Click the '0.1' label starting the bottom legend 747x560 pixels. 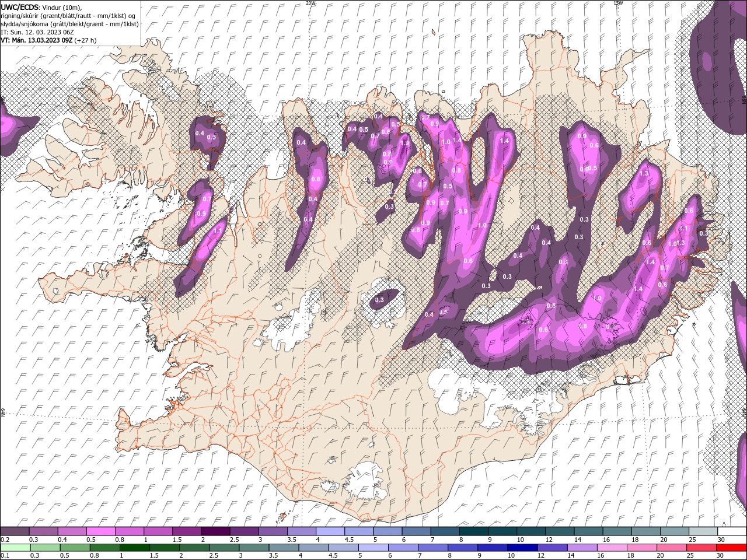[4, 556]
